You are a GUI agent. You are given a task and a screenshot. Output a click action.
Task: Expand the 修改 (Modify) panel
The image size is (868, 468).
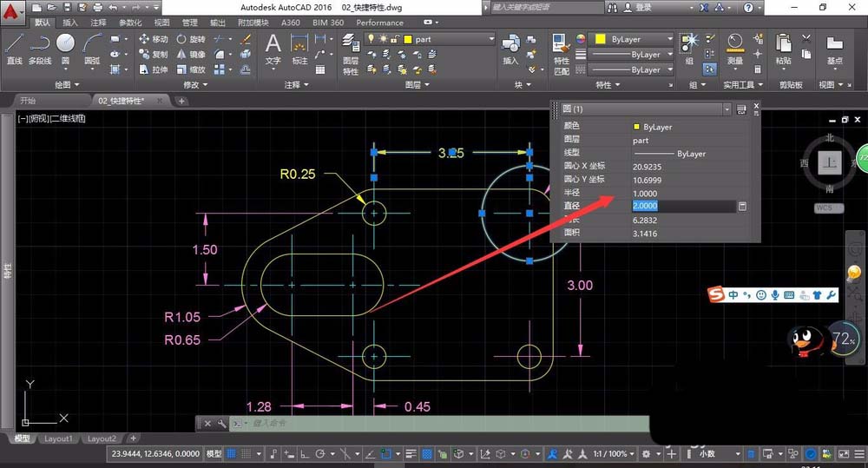pos(194,84)
